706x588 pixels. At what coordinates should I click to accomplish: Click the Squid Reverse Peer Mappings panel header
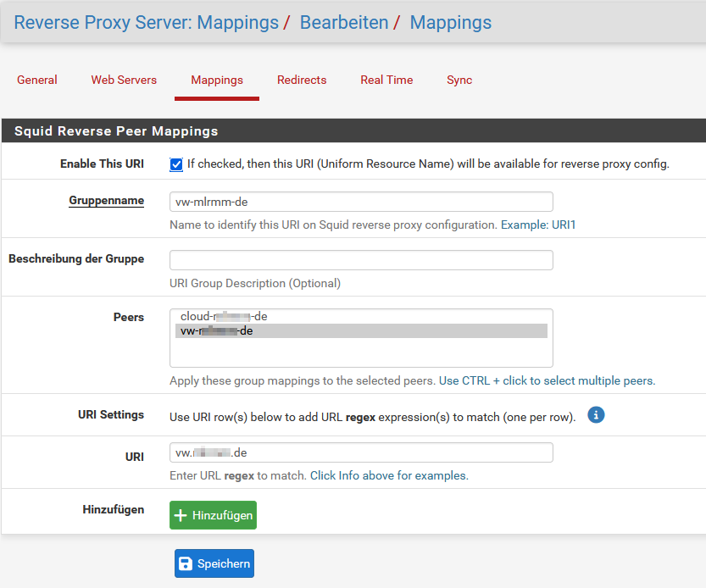click(116, 131)
